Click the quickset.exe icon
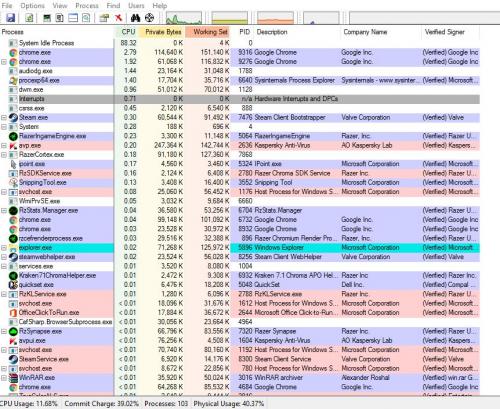The width and height of the screenshot is (500, 409). pos(13,285)
